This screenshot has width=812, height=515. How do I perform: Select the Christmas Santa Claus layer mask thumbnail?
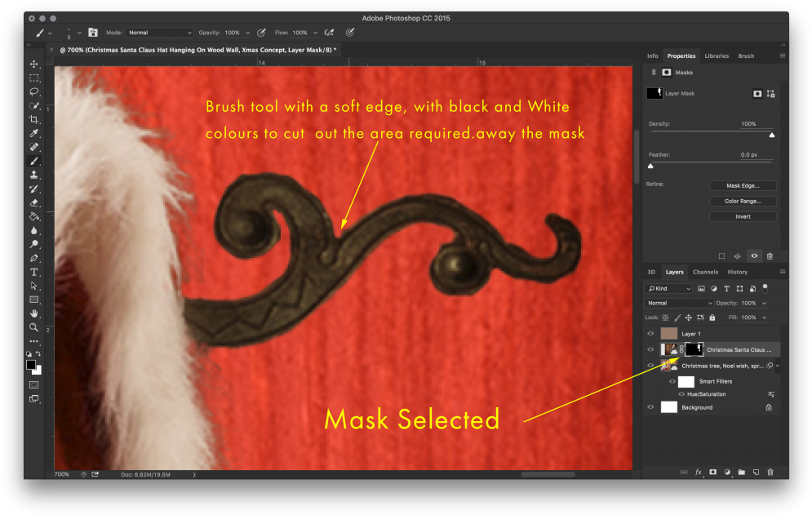[x=694, y=349]
